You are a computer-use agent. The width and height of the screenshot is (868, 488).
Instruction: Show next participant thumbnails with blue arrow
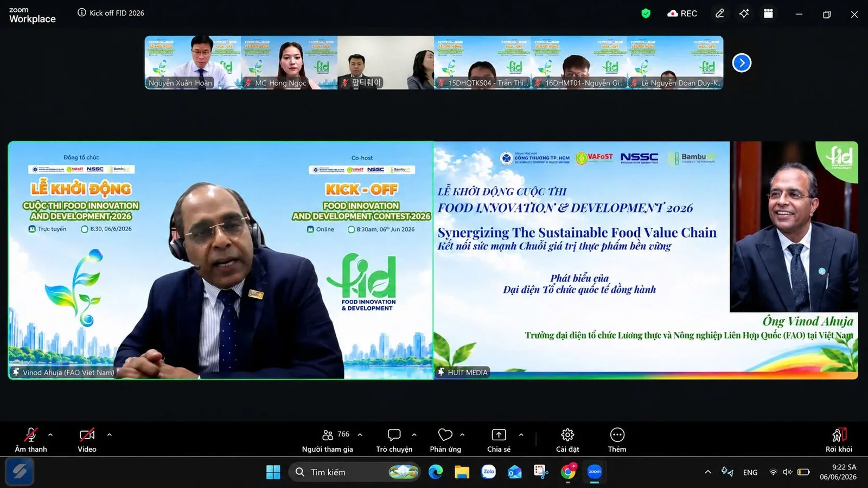[x=742, y=63]
